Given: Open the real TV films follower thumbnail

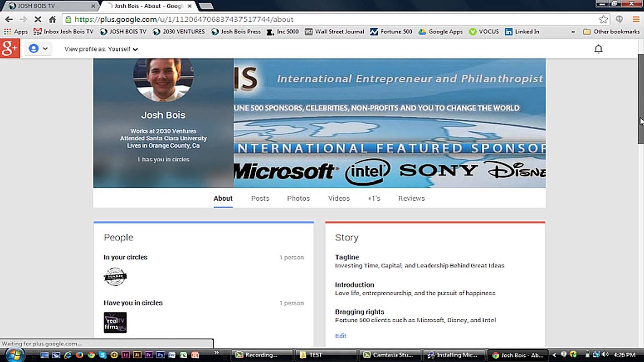Looking at the screenshot, I should 115,322.
